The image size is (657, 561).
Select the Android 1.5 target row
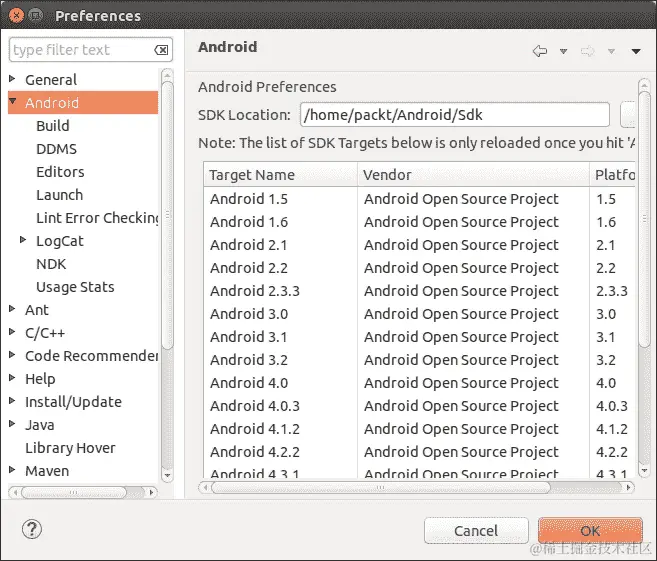coord(419,199)
